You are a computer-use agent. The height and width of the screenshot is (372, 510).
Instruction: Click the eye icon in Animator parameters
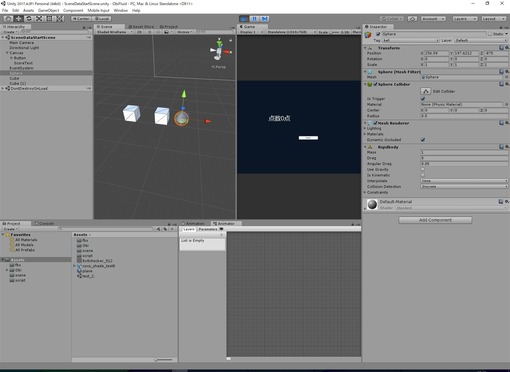point(221,229)
